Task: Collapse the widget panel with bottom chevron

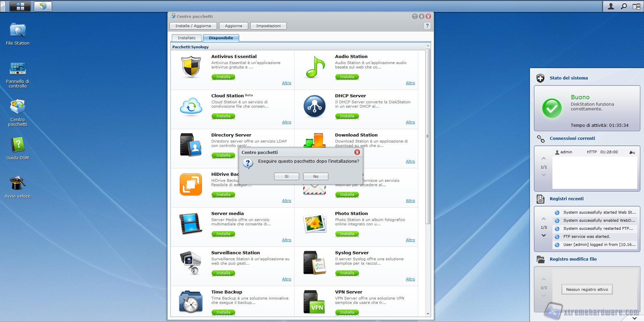Action: pos(634,318)
